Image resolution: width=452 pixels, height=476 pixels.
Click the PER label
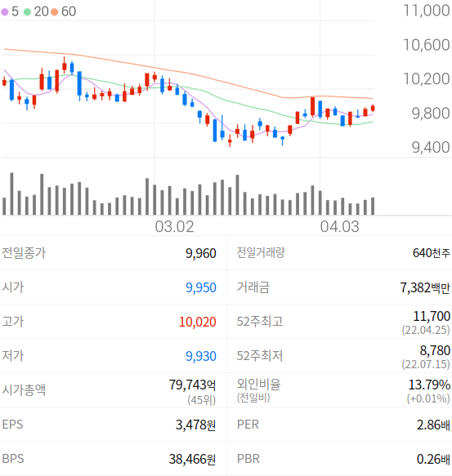[x=248, y=425]
